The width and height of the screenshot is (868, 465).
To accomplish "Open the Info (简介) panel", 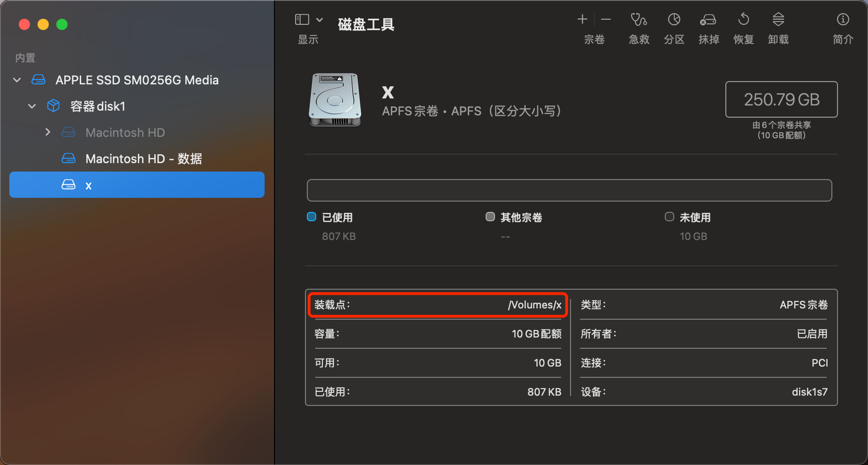I will (843, 20).
